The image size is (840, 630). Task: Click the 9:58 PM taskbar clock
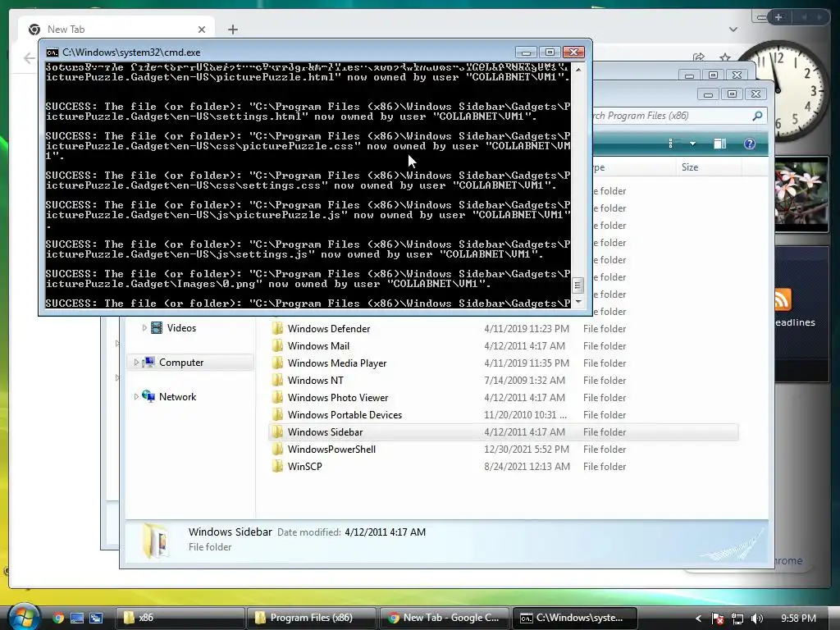[798, 619]
